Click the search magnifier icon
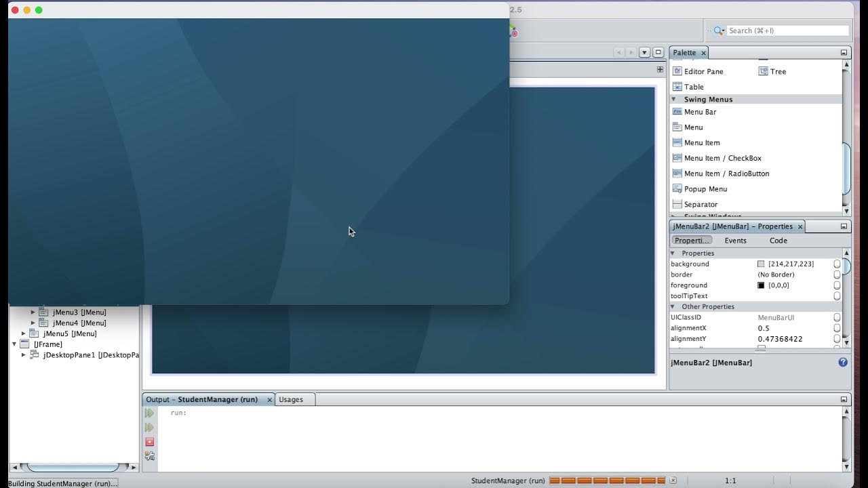The width and height of the screenshot is (868, 488). (719, 30)
